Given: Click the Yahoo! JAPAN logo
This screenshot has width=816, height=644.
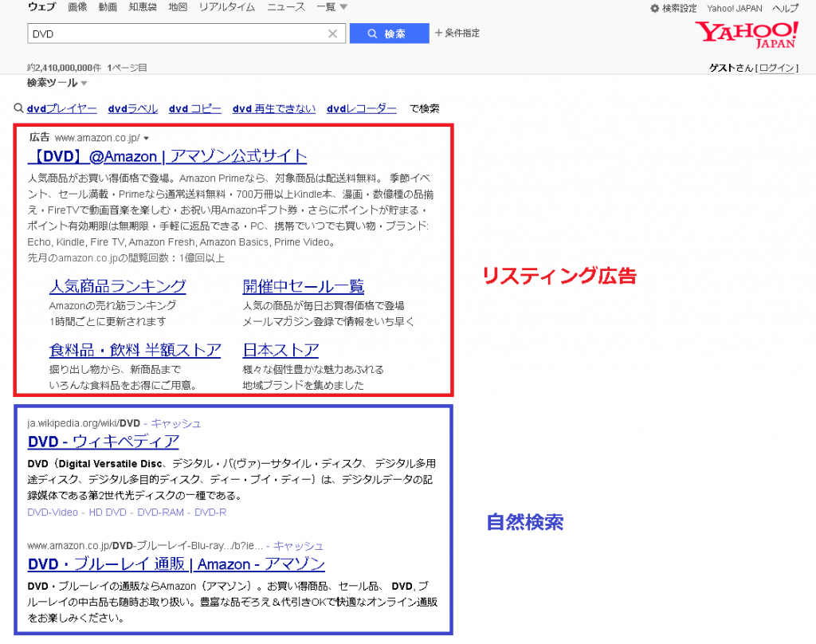Looking at the screenshot, I should coord(746,35).
